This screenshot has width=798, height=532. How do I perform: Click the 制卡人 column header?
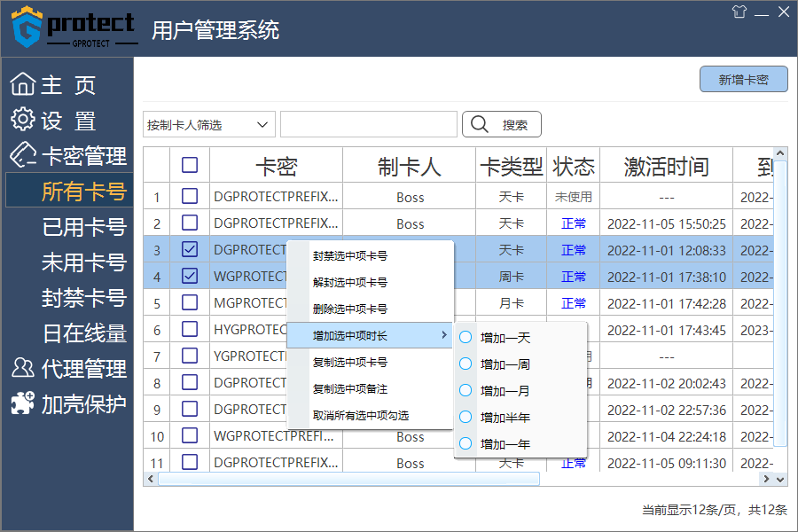tap(409, 166)
